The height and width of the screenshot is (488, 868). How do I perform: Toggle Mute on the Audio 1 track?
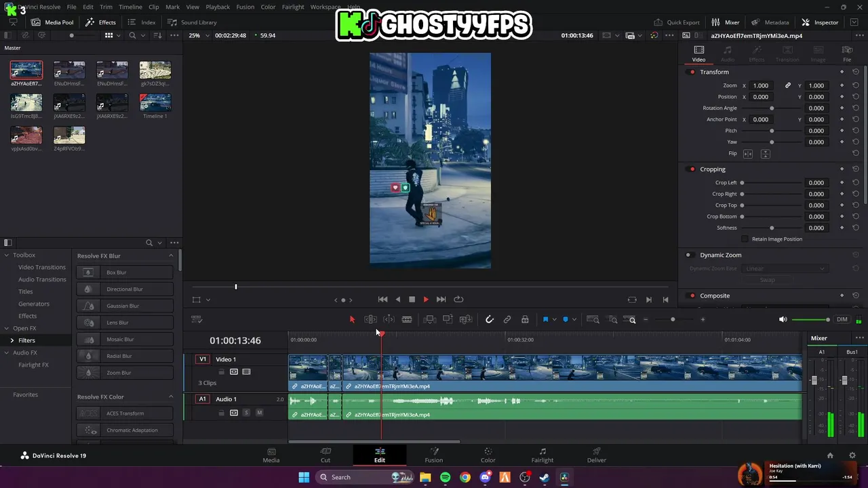[259, 413]
